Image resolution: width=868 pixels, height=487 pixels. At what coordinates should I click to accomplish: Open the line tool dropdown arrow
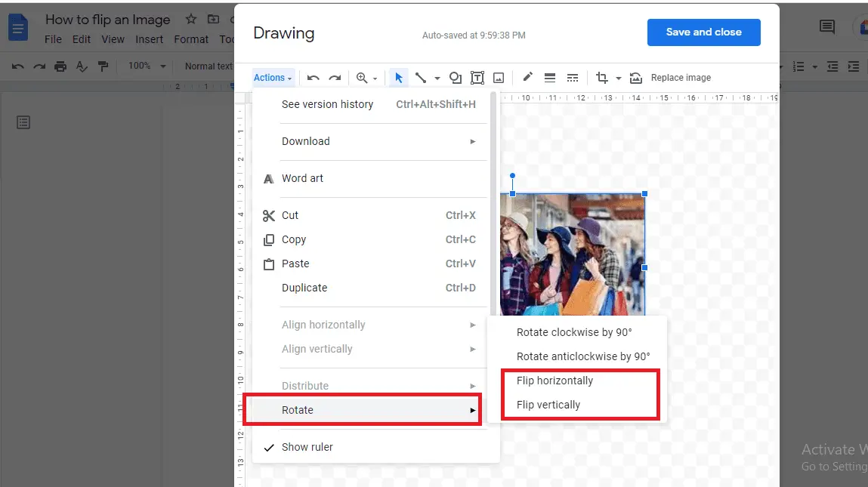(x=437, y=77)
